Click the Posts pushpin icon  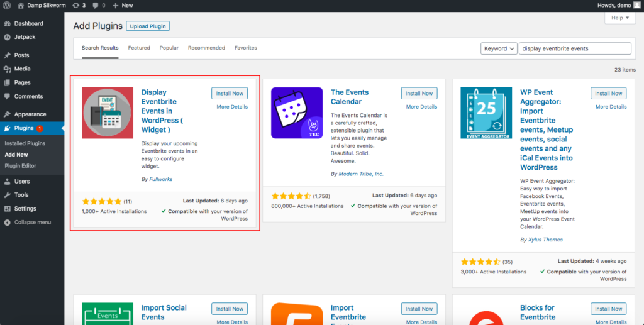[7, 55]
